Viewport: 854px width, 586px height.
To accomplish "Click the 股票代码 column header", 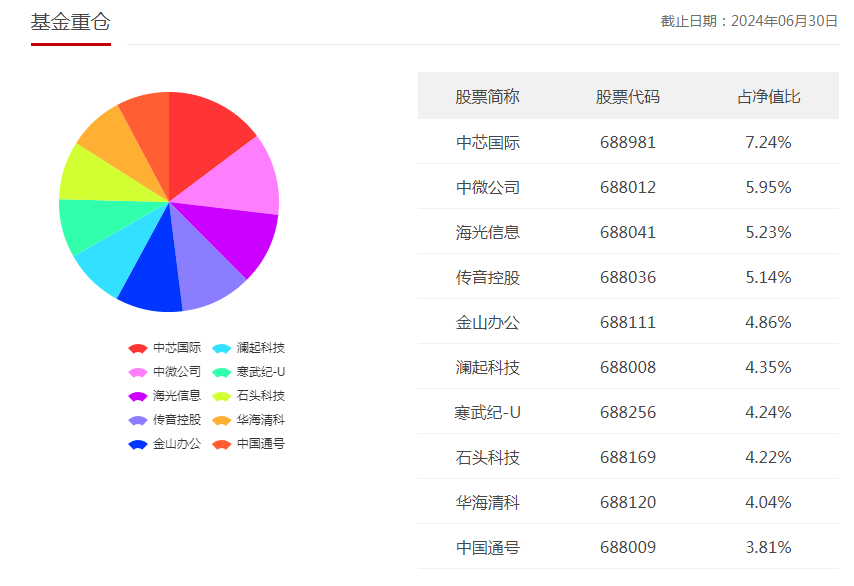I will click(628, 97).
